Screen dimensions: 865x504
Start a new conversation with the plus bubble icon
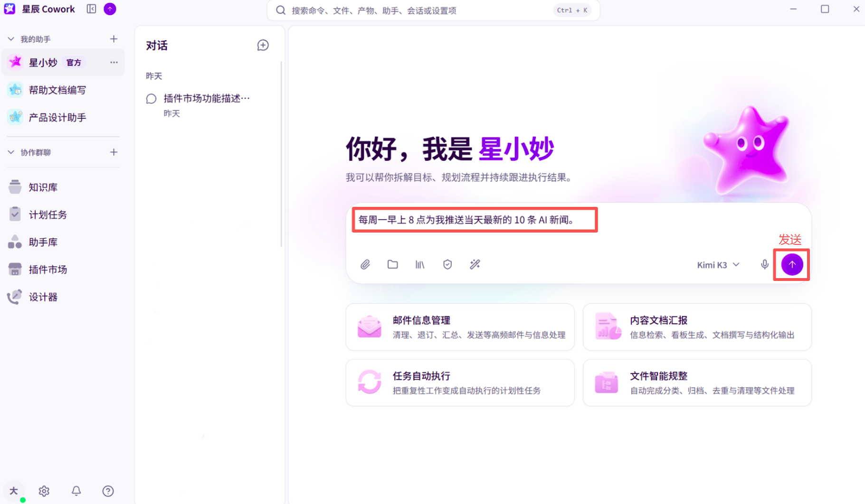263,45
